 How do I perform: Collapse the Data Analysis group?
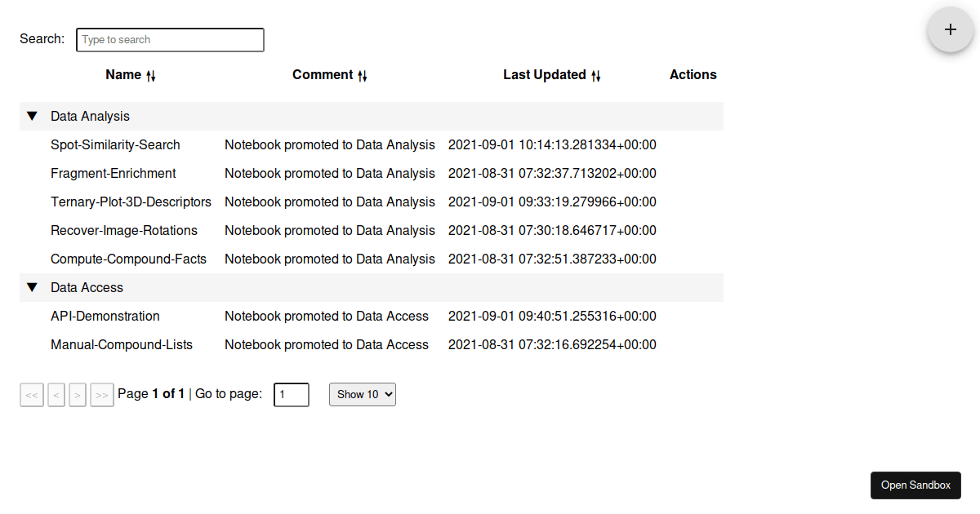(x=32, y=116)
